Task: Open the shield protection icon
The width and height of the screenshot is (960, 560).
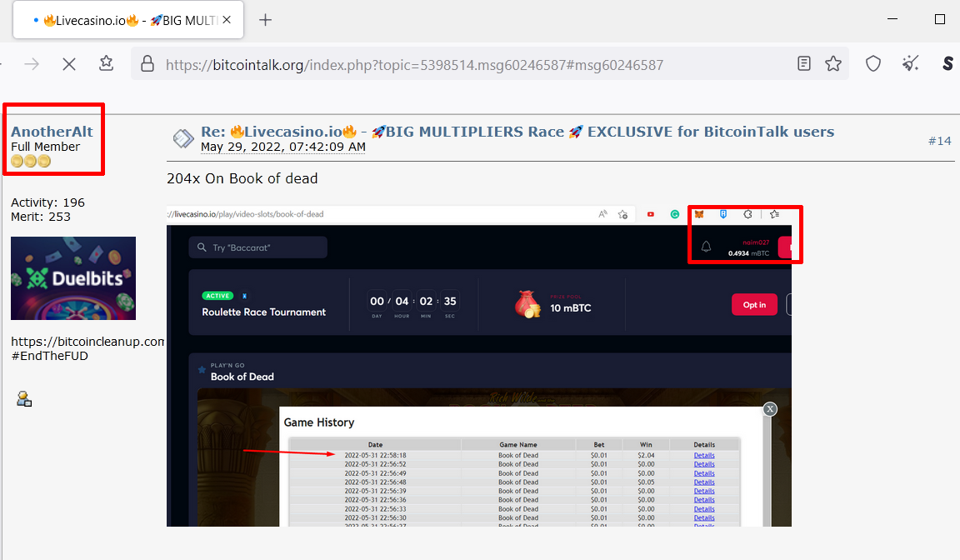Action: pos(873,63)
